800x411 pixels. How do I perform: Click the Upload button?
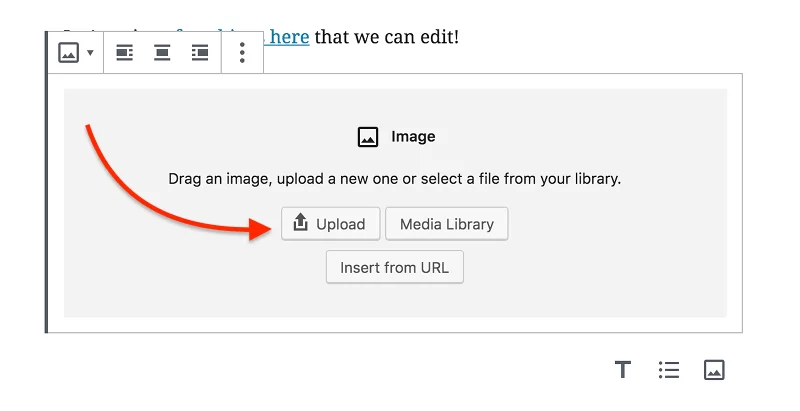coord(331,224)
